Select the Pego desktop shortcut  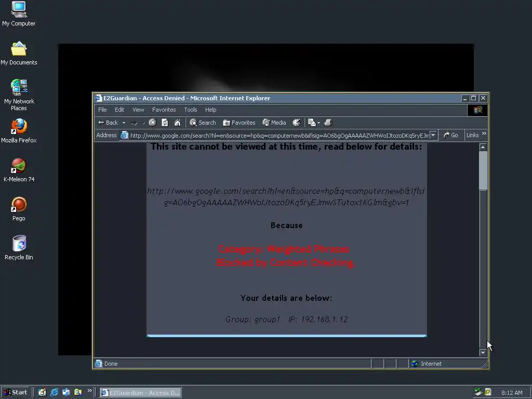19,209
